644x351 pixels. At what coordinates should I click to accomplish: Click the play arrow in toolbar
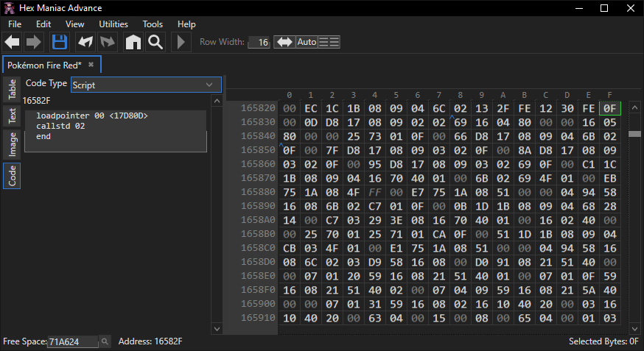[181, 42]
